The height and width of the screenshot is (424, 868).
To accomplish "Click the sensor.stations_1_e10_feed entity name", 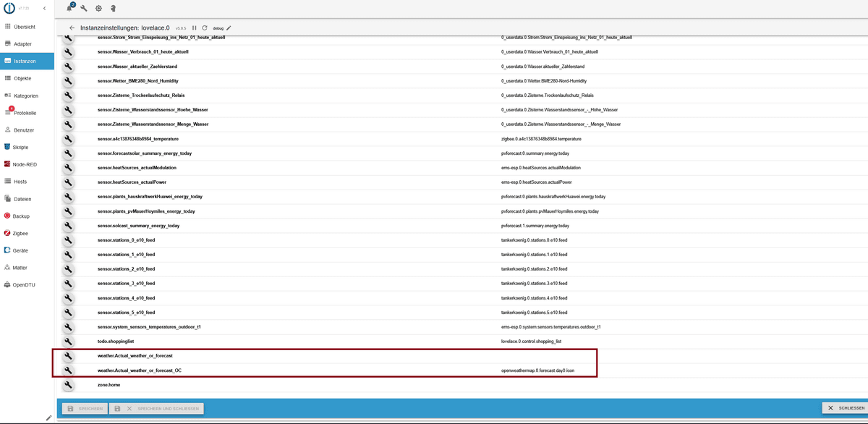I will (126, 255).
